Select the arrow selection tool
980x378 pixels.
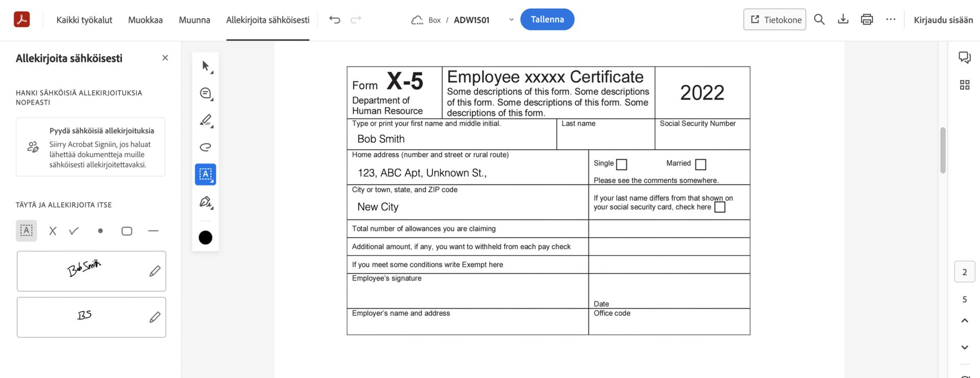tap(206, 66)
